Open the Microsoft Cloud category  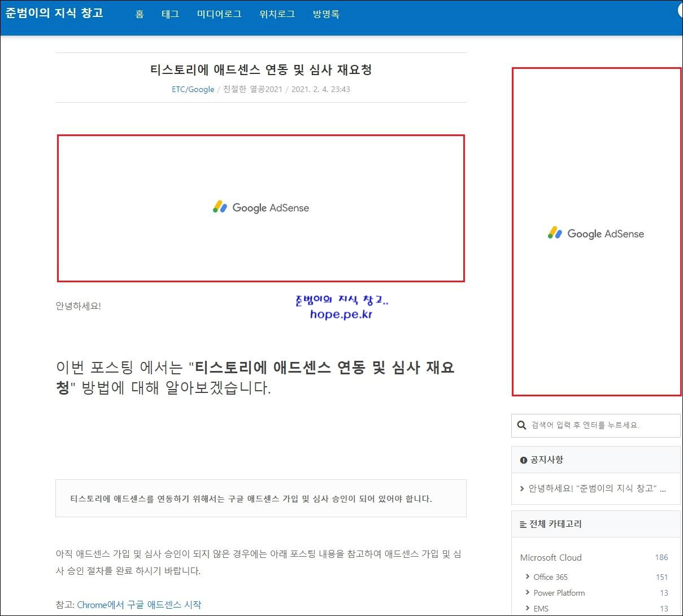click(551, 557)
